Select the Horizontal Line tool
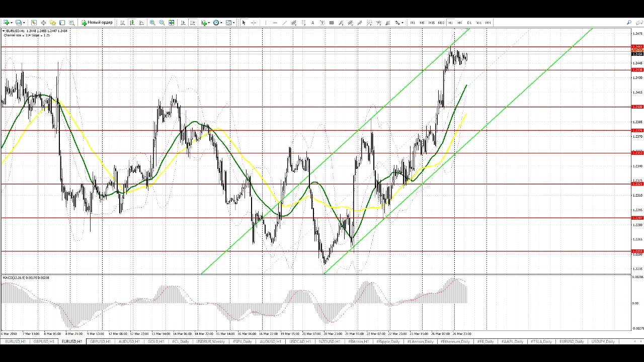This screenshot has height=362, width=644. click(275, 23)
